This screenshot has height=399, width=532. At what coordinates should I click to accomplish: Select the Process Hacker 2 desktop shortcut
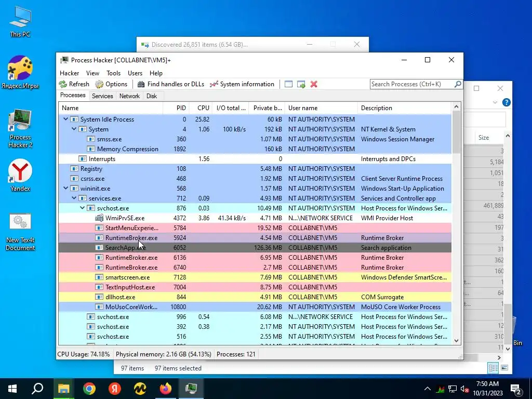pyautogui.click(x=20, y=128)
